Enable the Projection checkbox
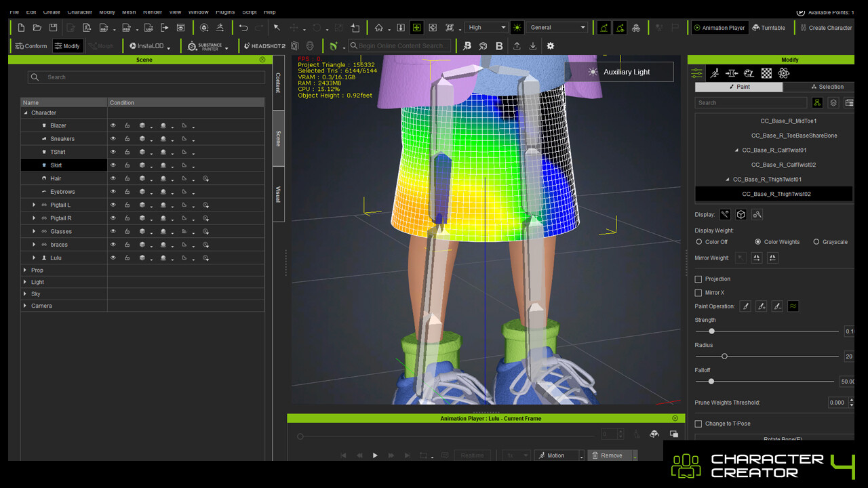Viewport: 868px width, 488px height. (x=698, y=279)
